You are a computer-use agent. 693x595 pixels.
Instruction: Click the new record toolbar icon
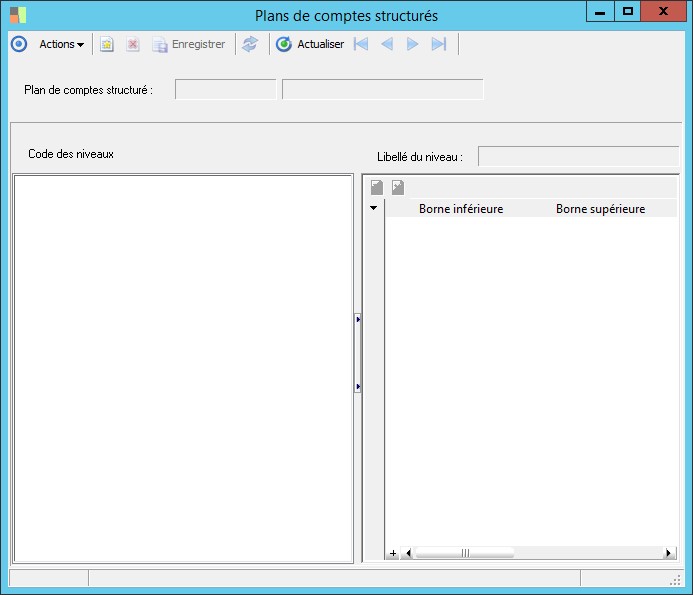(107, 44)
